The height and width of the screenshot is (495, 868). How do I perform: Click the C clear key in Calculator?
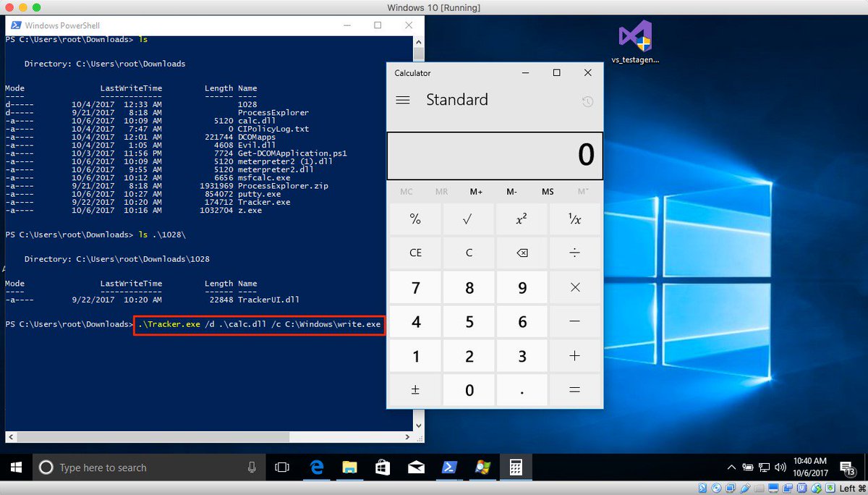point(469,253)
